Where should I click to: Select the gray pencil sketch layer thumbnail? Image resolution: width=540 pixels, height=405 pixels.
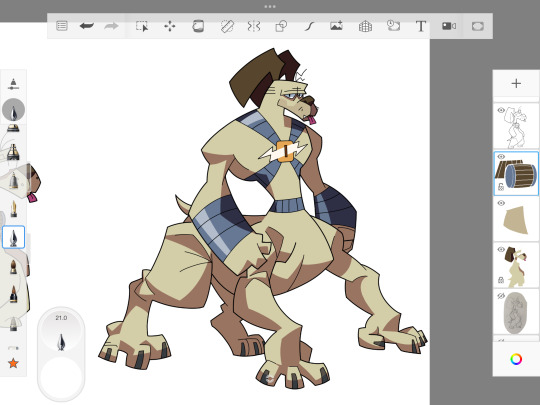pos(516,312)
